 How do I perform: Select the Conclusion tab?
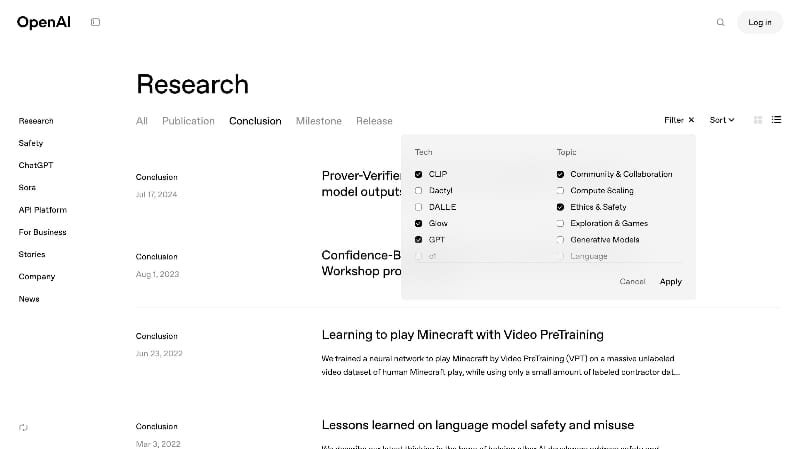click(x=255, y=121)
